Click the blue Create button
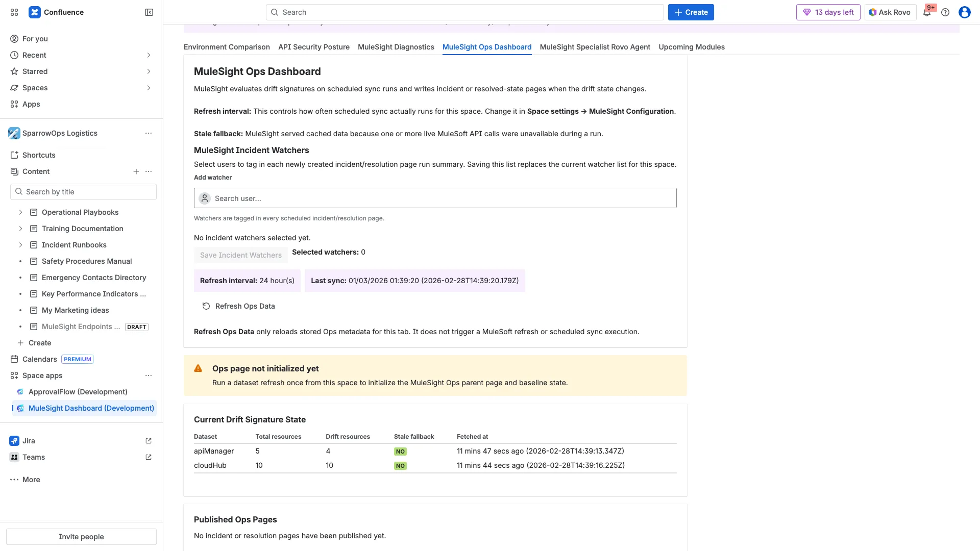Screen dimensions: 980x551 691,12
